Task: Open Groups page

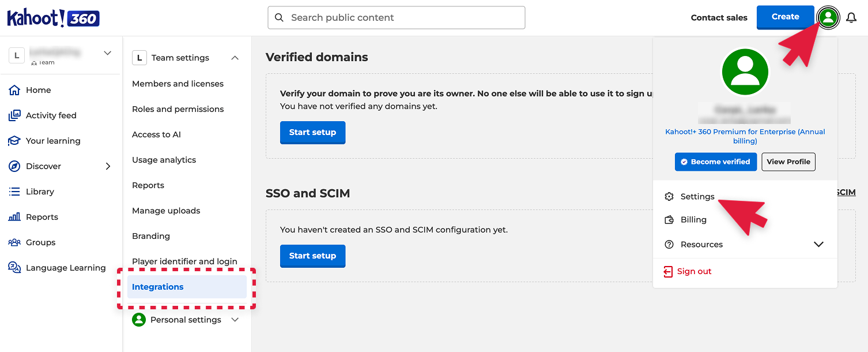Action: coord(40,242)
